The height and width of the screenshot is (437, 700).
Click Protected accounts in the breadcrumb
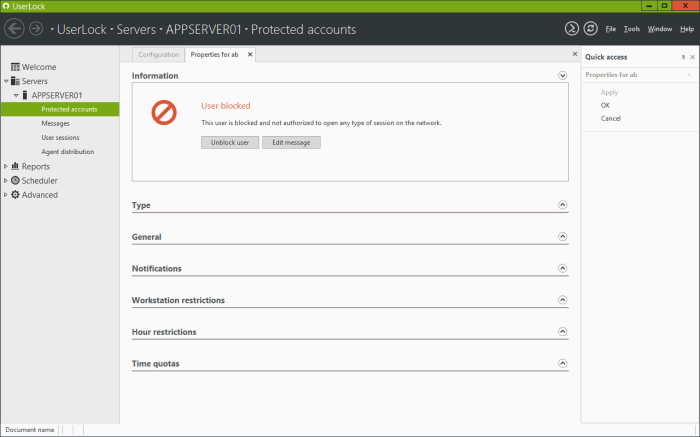304,29
